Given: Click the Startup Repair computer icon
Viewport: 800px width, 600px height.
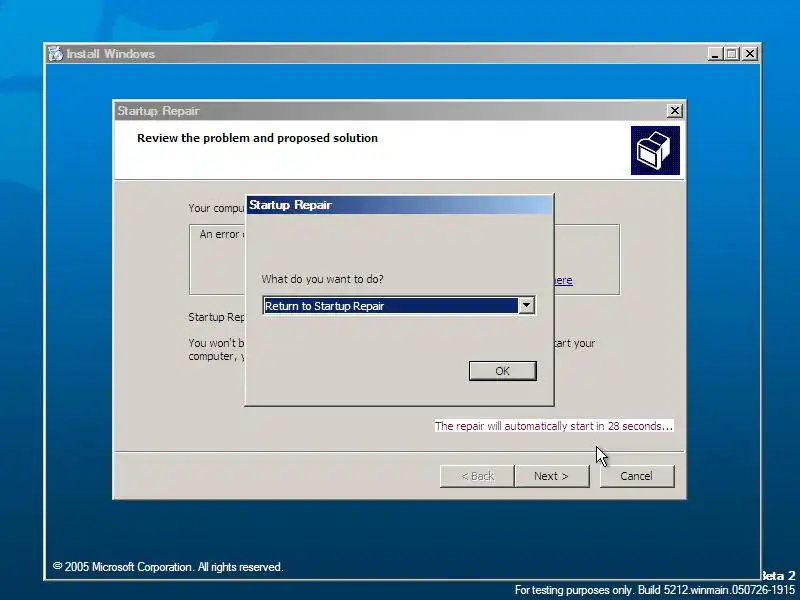Looking at the screenshot, I should click(655, 151).
